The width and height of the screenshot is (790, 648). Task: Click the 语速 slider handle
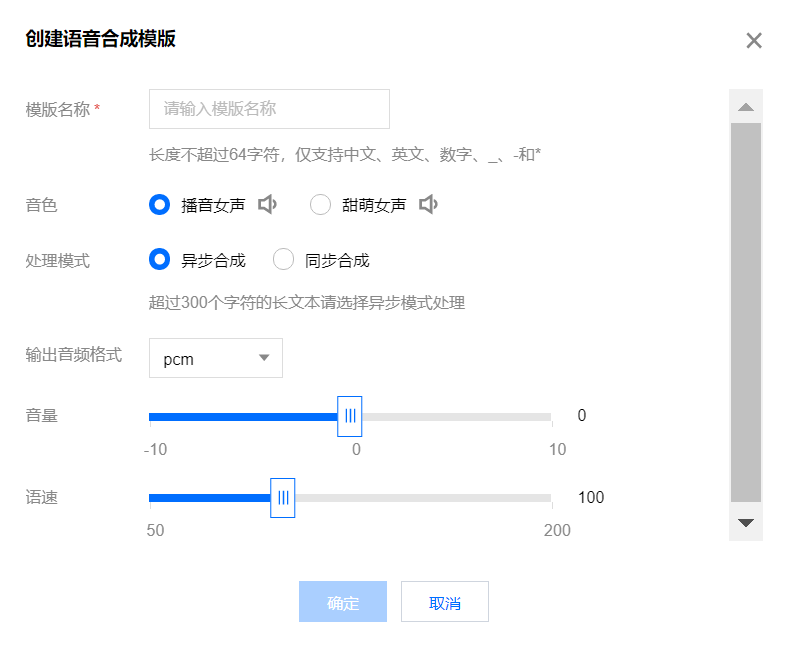coord(283,498)
